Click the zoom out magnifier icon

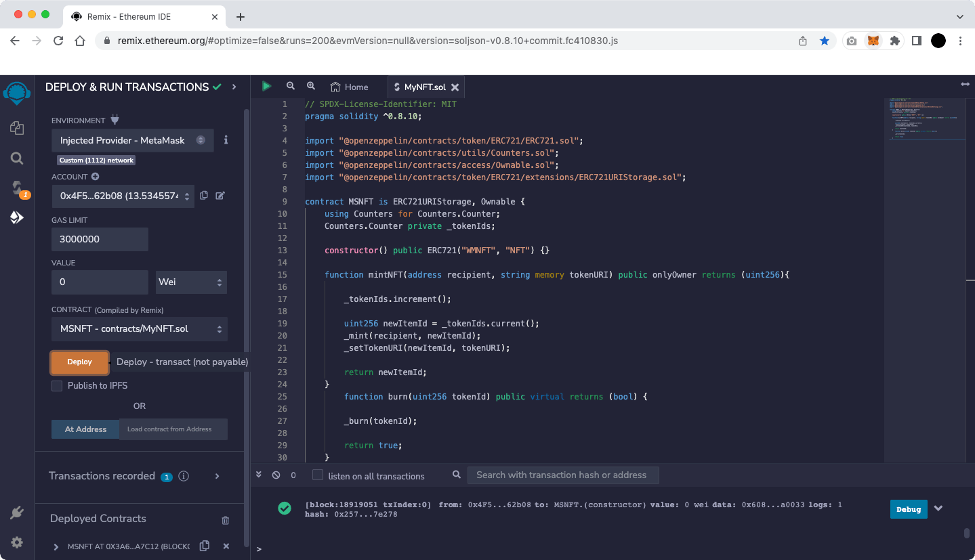click(291, 86)
